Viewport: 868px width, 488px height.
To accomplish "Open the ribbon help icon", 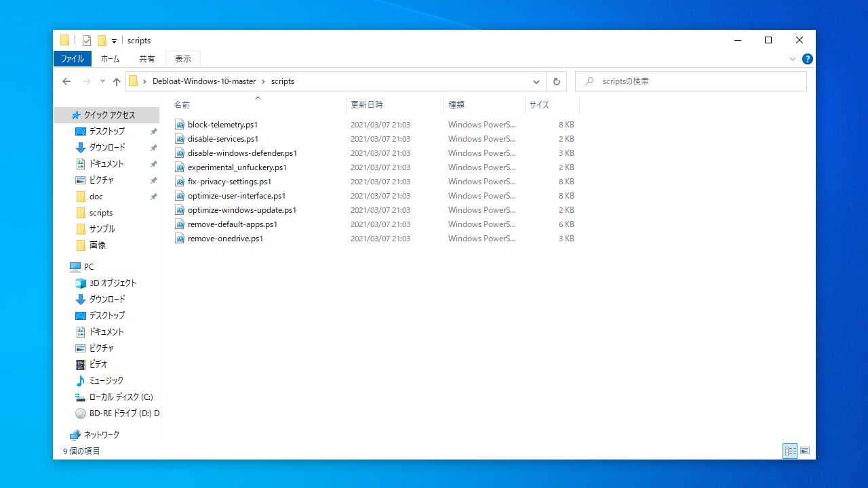I will 808,59.
